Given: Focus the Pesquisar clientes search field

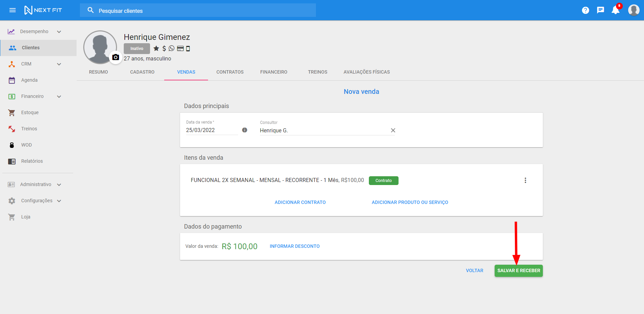Looking at the screenshot, I should [198, 10].
